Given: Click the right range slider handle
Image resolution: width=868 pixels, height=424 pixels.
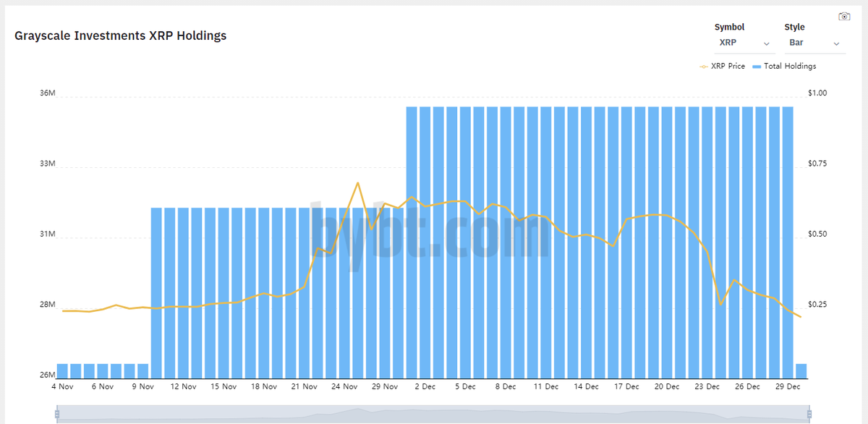Looking at the screenshot, I should (809, 414).
